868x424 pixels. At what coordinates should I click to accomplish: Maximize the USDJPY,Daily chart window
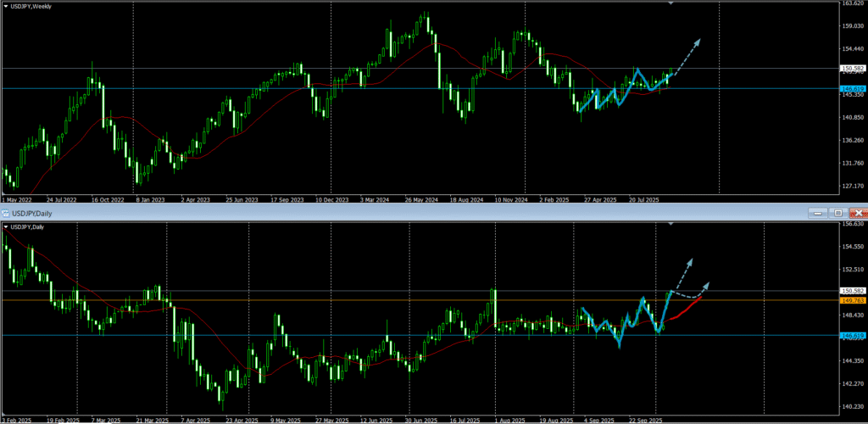837,213
